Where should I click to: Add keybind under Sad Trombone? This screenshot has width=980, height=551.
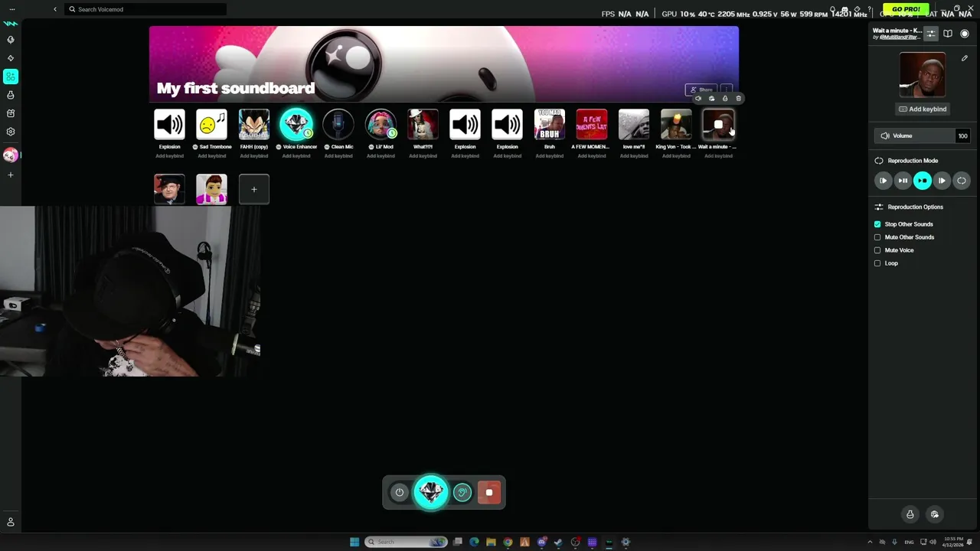click(211, 156)
